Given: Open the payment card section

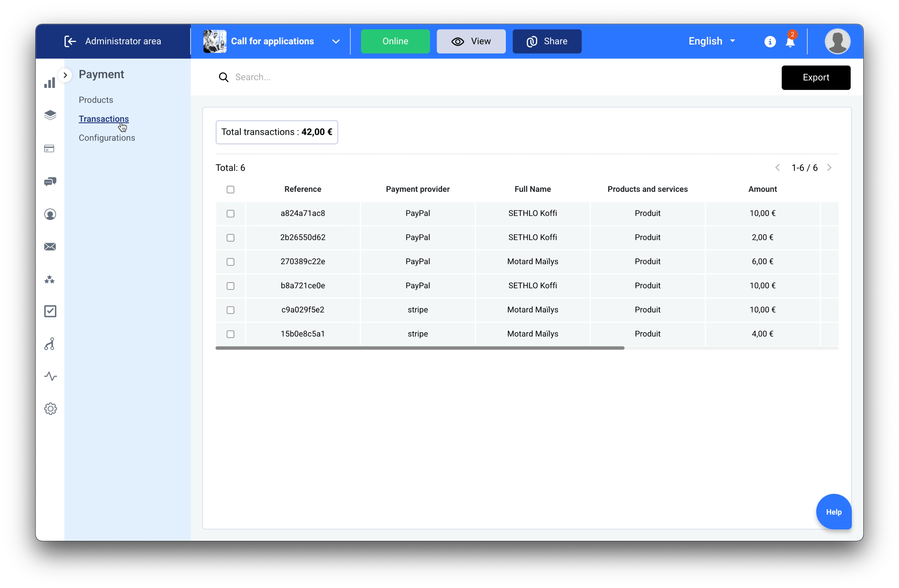Looking at the screenshot, I should [49, 148].
